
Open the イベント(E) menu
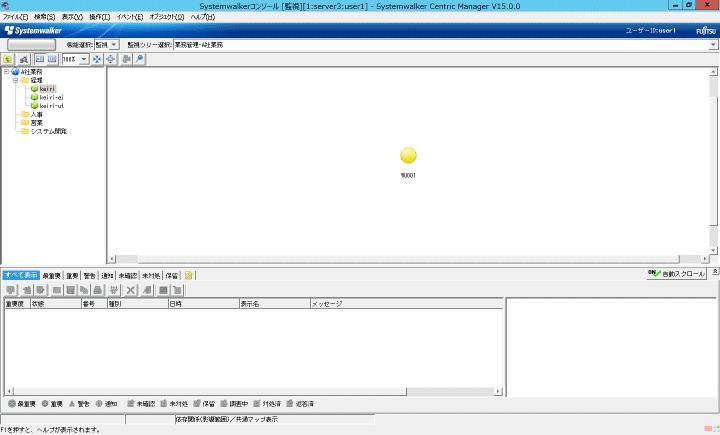coord(129,17)
